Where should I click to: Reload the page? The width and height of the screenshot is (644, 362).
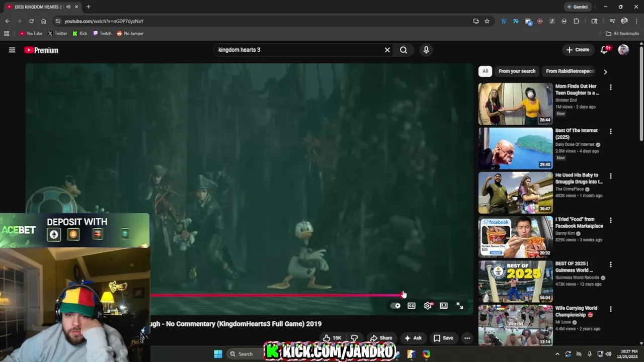pyautogui.click(x=31, y=21)
